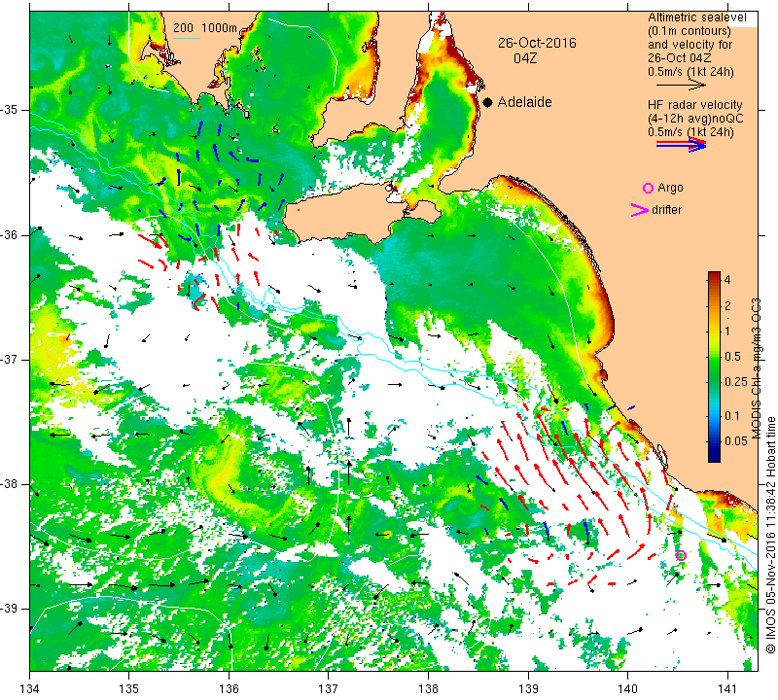The width and height of the screenshot is (778, 700).
Task: Click the 26-Oct-2016 date label
Action: (x=537, y=43)
